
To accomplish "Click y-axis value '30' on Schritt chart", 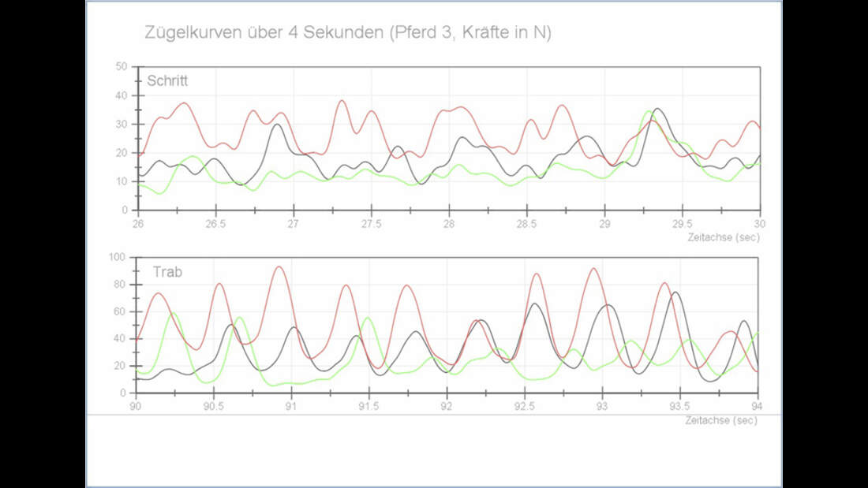I will click(x=122, y=124).
